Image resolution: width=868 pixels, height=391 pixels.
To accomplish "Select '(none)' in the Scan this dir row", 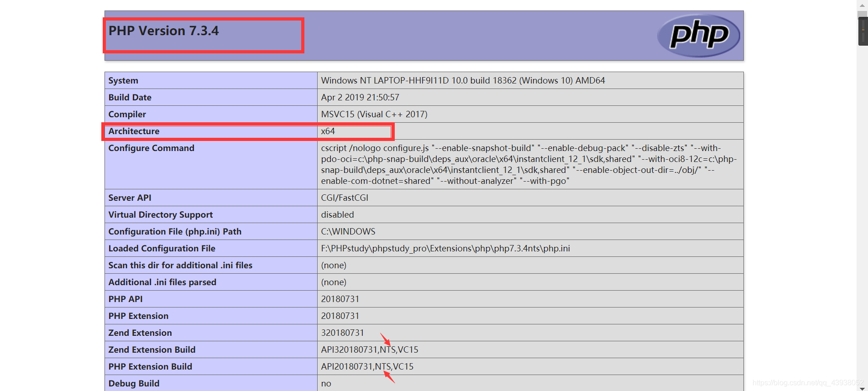I will coord(334,265).
